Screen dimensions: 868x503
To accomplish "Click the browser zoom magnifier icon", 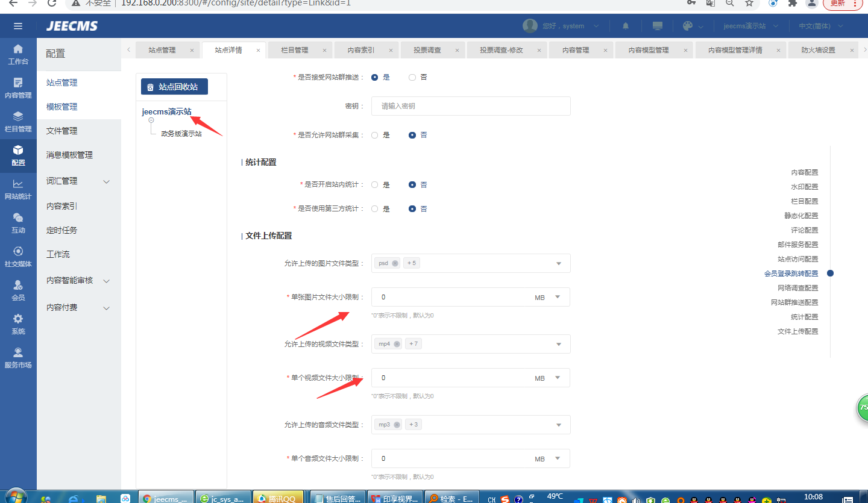I will tap(730, 3).
